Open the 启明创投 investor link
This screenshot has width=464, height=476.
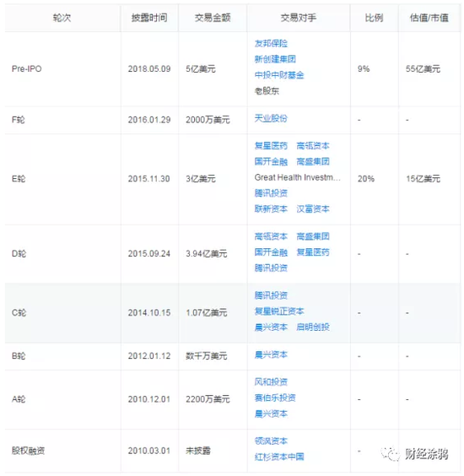click(x=313, y=327)
